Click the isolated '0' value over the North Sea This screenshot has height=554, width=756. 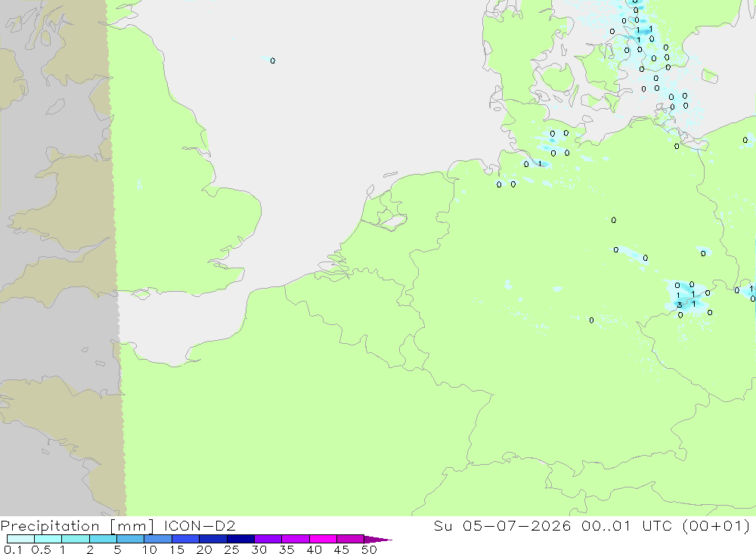[273, 60]
